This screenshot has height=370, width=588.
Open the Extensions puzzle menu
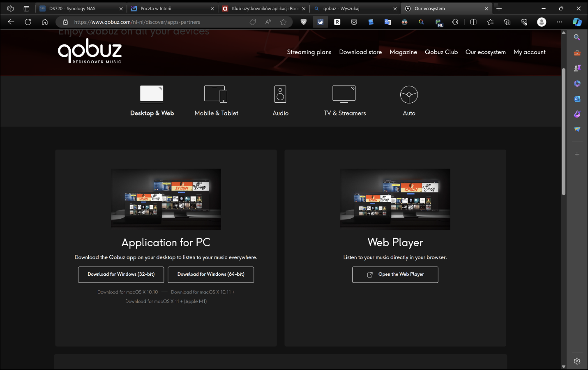(455, 22)
